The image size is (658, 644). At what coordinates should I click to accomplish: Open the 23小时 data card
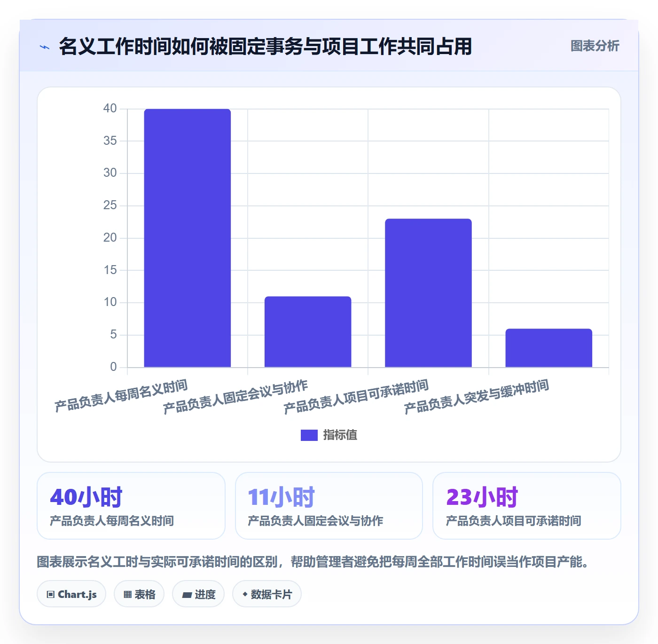[527, 506]
